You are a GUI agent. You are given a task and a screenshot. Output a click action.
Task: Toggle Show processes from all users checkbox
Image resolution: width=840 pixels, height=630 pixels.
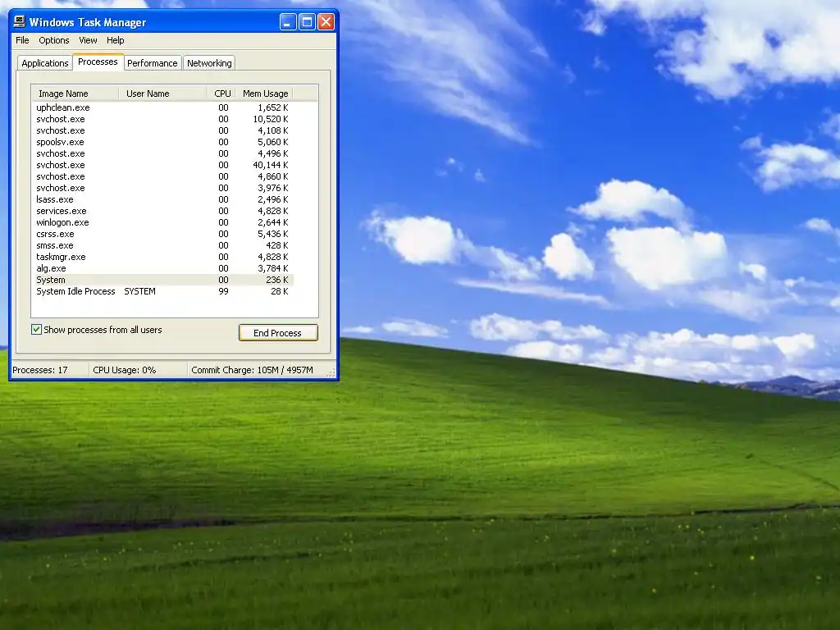[36, 330]
